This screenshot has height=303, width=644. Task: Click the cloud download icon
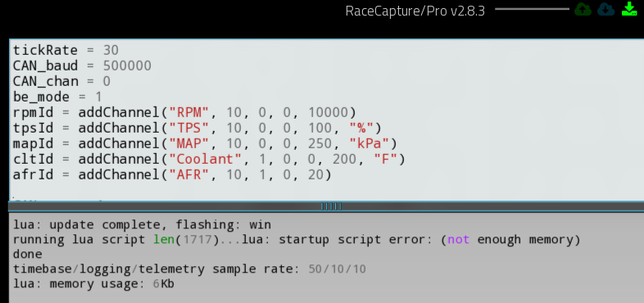(605, 9)
